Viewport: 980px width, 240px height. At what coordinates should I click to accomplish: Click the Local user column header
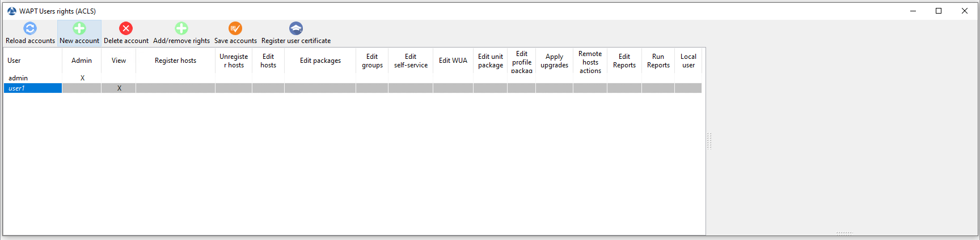pos(688,61)
